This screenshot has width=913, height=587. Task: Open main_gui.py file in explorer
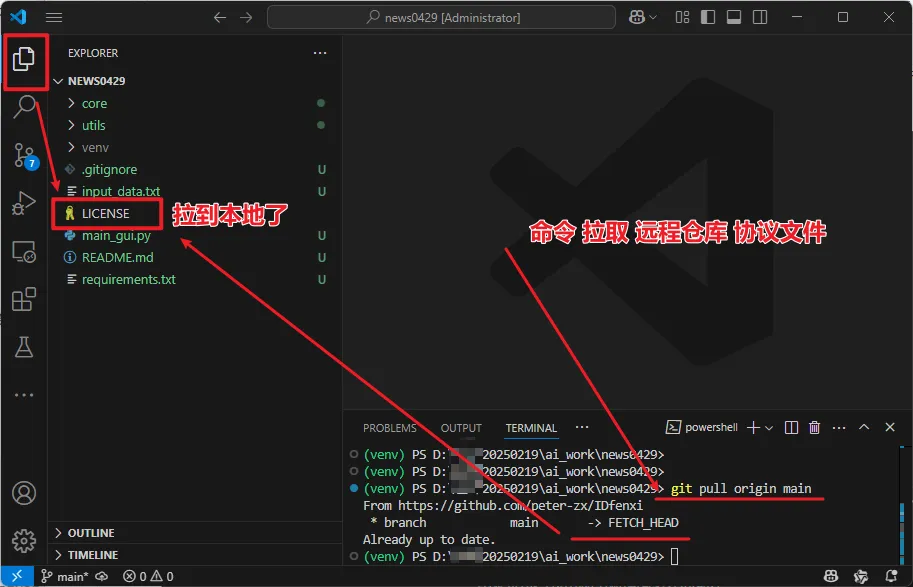(116, 236)
